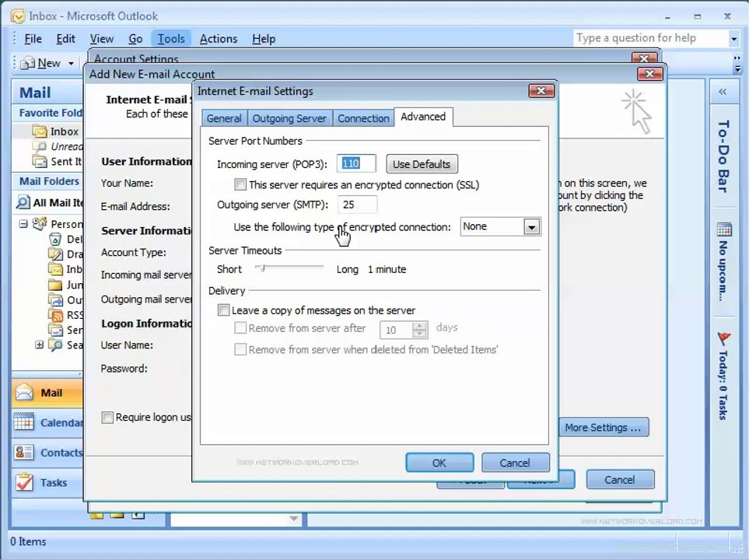Viewport: 749px width, 560px height.
Task: Select the Inbox folder icon in Favorites
Action: pyautogui.click(x=39, y=131)
